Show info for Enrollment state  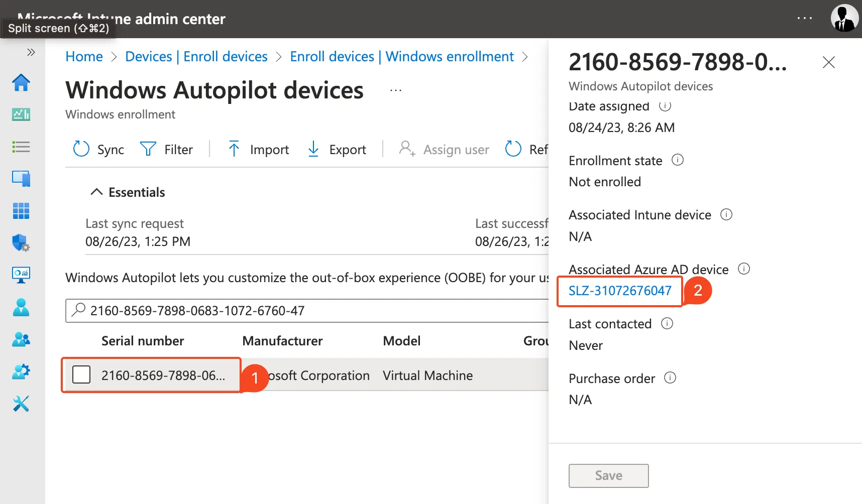click(x=678, y=160)
